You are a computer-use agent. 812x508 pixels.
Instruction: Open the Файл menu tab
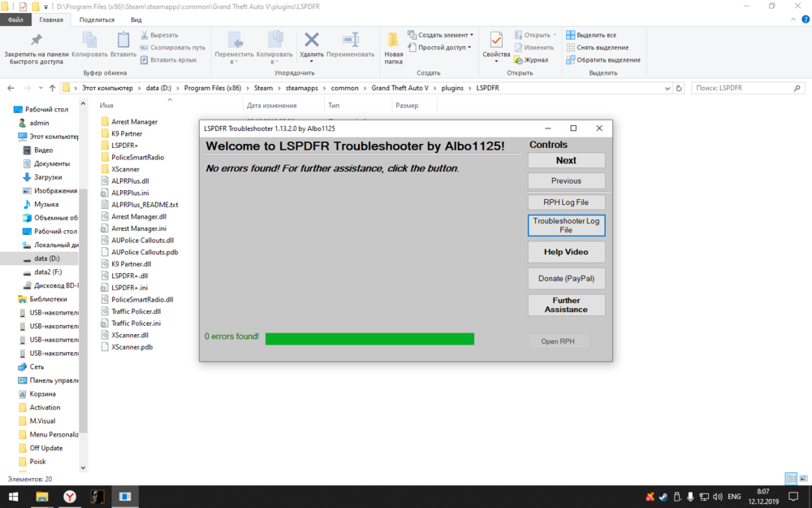coord(15,20)
